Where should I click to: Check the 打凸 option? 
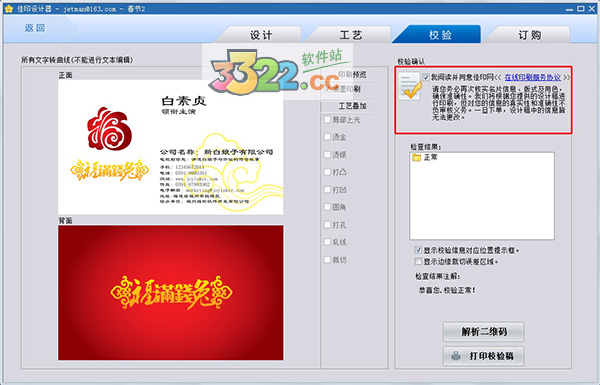[x=327, y=172]
